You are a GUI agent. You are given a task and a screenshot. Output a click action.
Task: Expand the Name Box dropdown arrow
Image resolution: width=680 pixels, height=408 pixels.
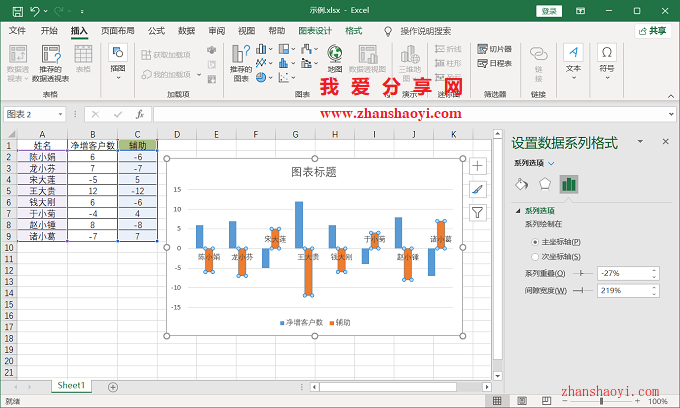[60, 114]
